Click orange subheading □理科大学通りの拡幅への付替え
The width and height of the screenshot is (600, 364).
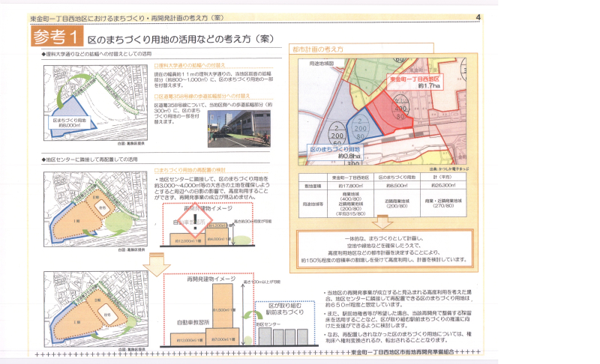(190, 66)
